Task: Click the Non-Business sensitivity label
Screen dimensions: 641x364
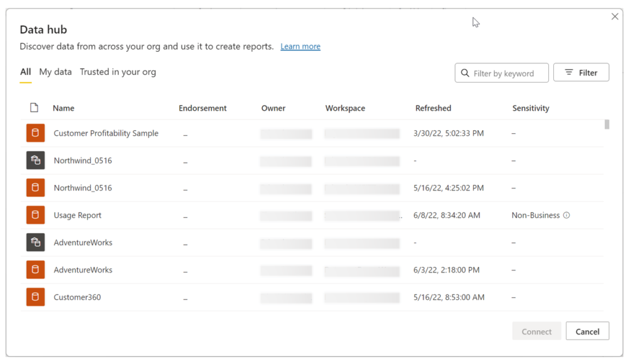Action: click(536, 215)
